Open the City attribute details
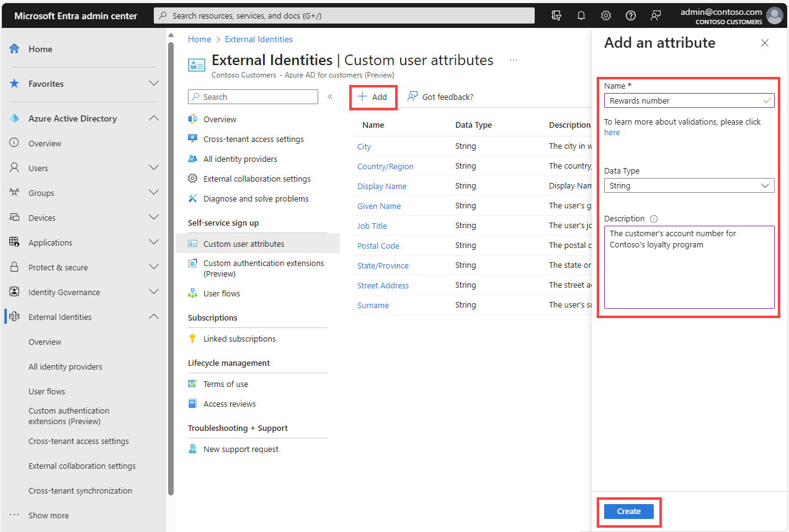The image size is (789, 532). click(363, 146)
